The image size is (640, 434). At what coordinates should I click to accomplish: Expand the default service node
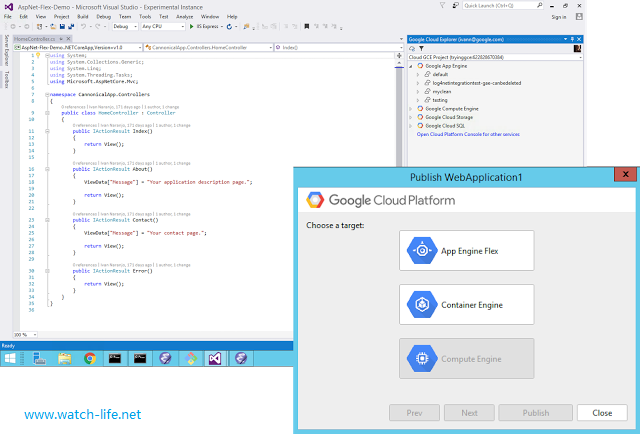(x=418, y=74)
